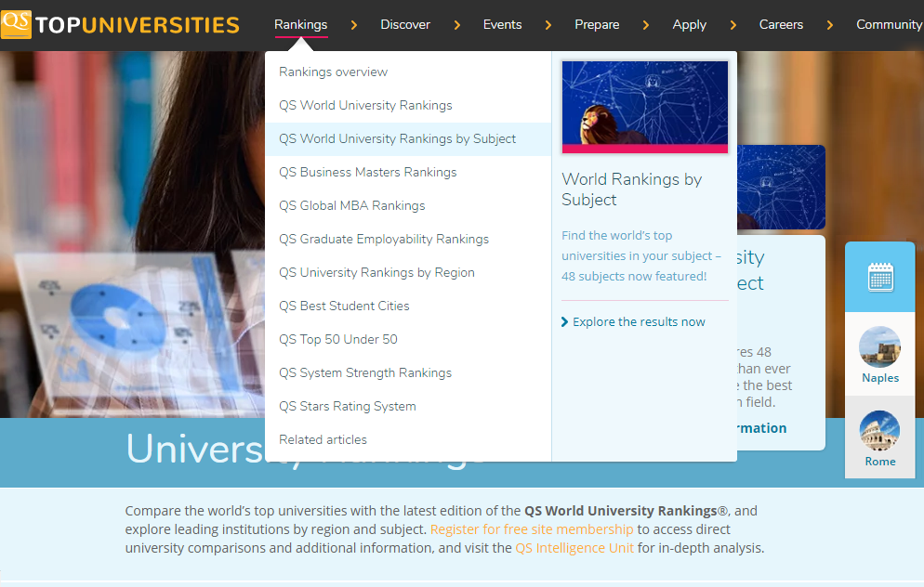
Task: Open the Prepare menu
Action: 597,25
